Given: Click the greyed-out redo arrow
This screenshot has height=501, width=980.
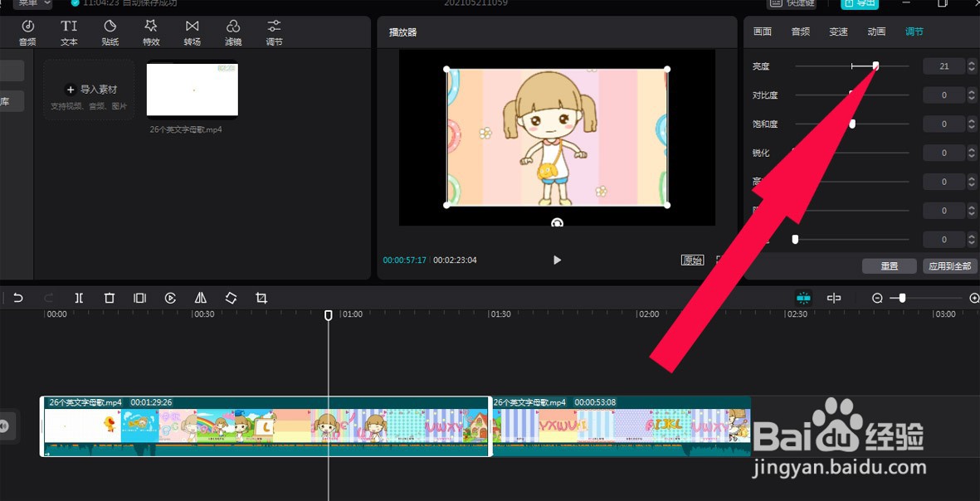Looking at the screenshot, I should (49, 299).
